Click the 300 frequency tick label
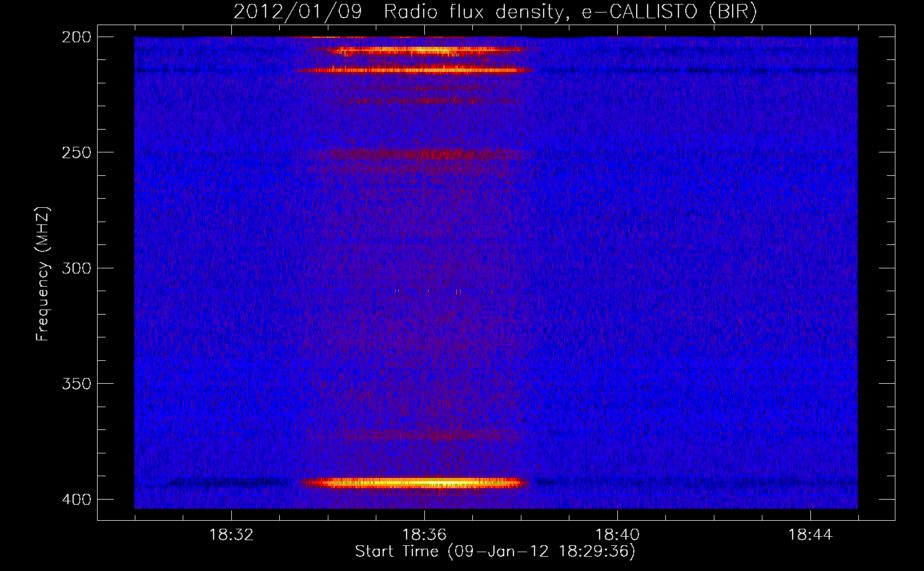The height and width of the screenshot is (571, 924). 76,268
